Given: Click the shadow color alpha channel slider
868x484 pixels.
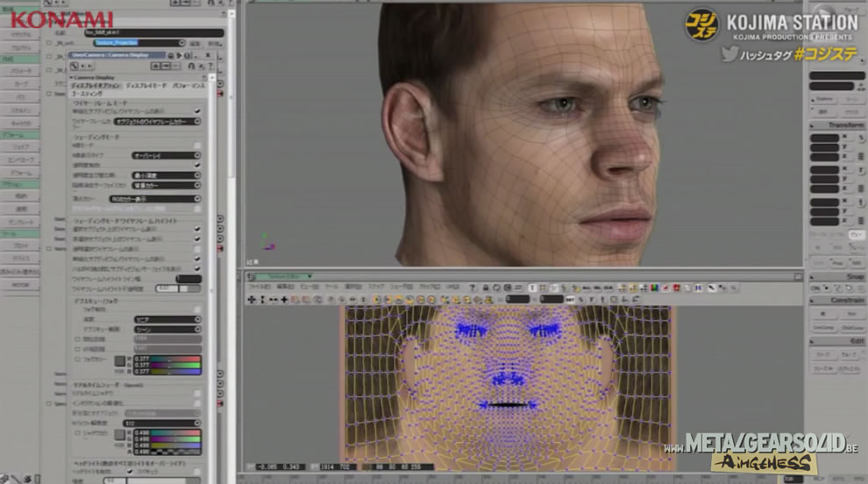Looking at the screenshot, I should click(175, 452).
